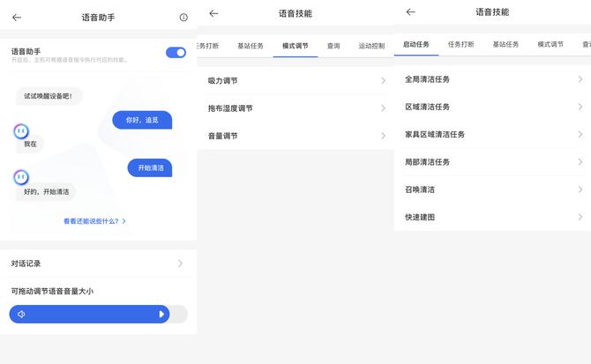Open the info icon beside 语音助手 title

click(x=183, y=18)
